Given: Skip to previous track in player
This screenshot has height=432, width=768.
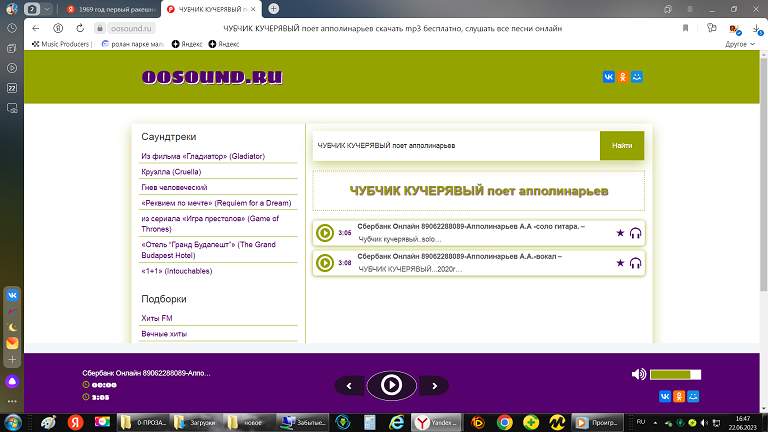Looking at the screenshot, I should click(x=349, y=386).
